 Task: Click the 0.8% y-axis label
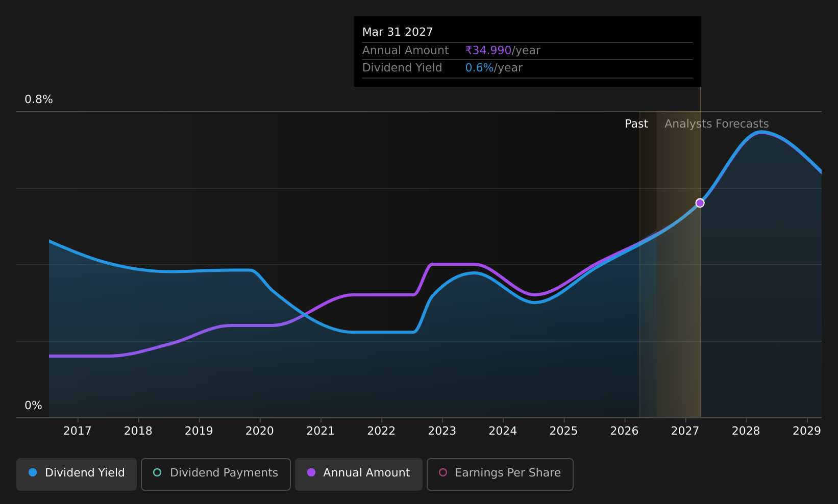39,99
